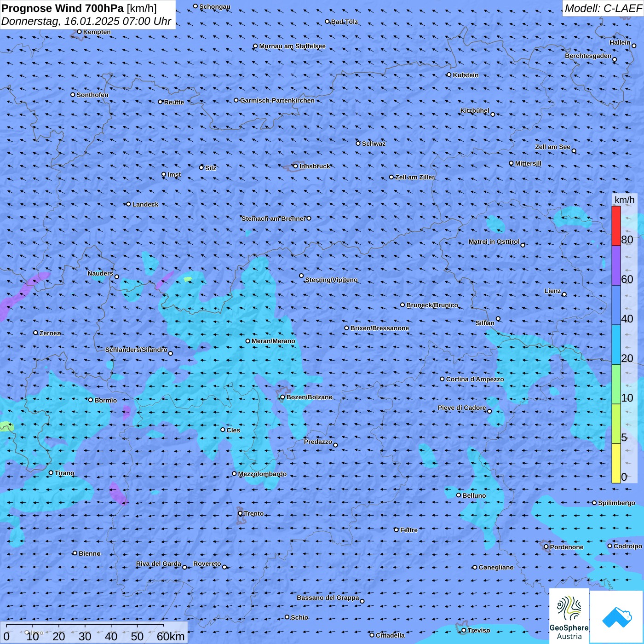Click the '60km' mark on the scale bar

[171, 637]
